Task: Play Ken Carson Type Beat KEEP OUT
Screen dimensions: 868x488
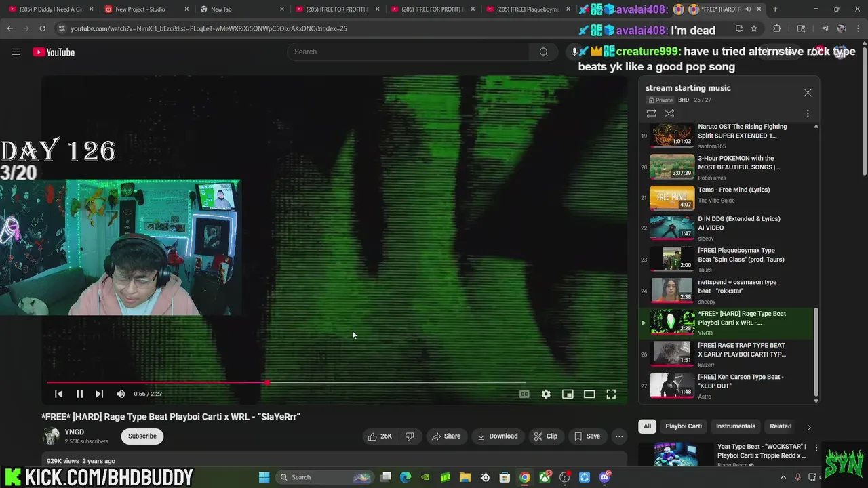Action: click(726, 386)
